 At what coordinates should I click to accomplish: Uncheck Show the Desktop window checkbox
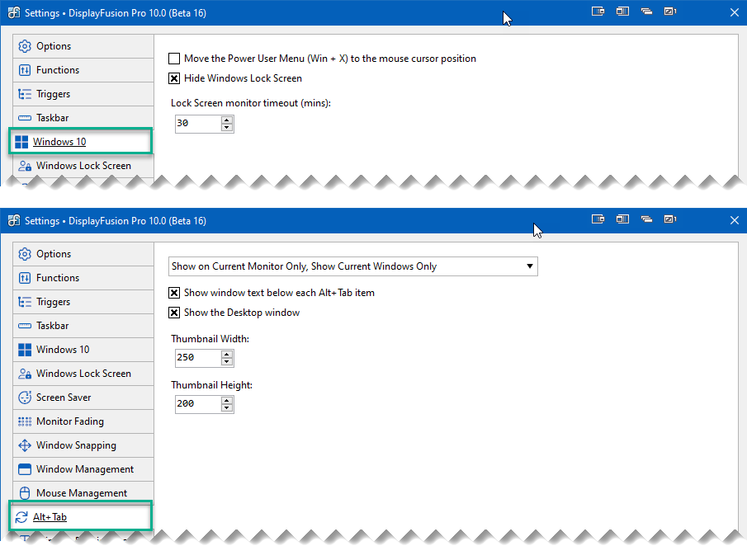174,313
